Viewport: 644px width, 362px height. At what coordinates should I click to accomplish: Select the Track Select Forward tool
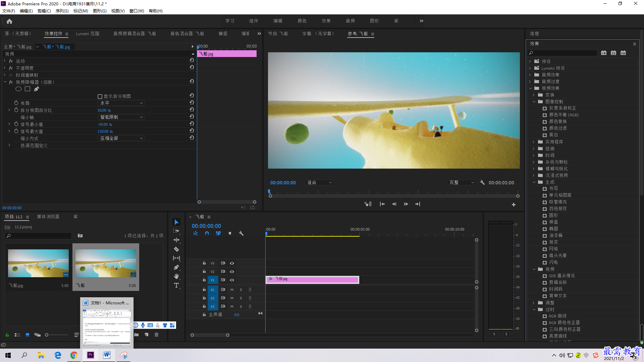(176, 231)
